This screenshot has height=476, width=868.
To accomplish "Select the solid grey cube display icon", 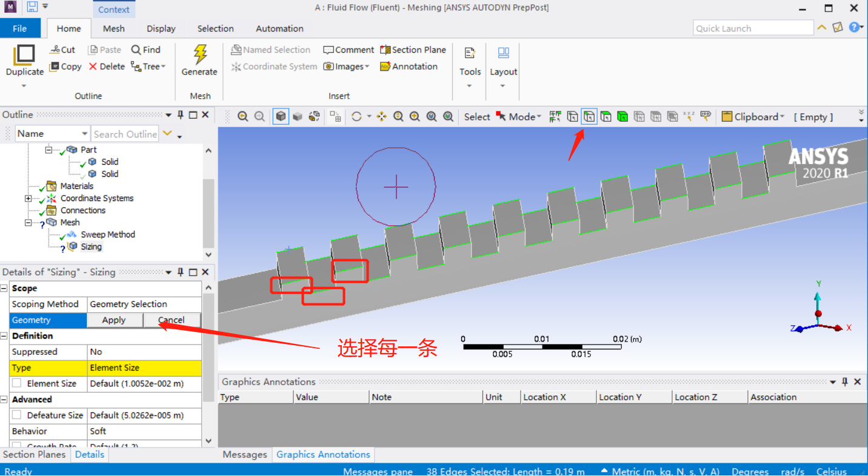I will click(x=297, y=117).
